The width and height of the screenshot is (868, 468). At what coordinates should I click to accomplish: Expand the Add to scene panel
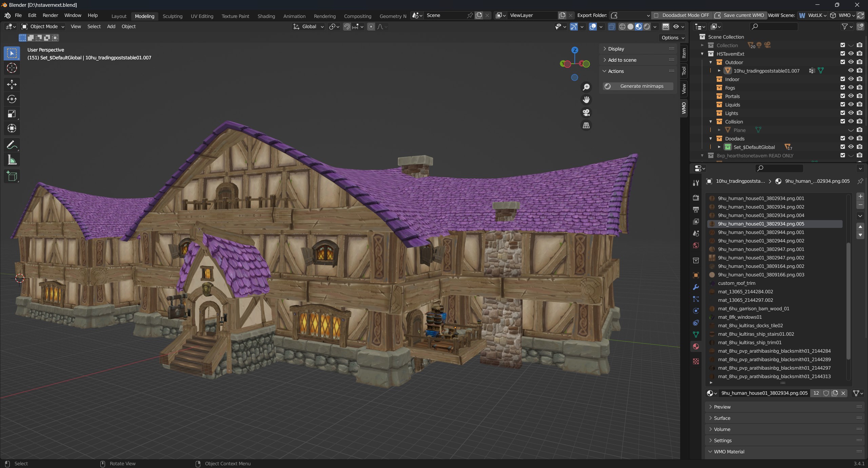point(638,60)
